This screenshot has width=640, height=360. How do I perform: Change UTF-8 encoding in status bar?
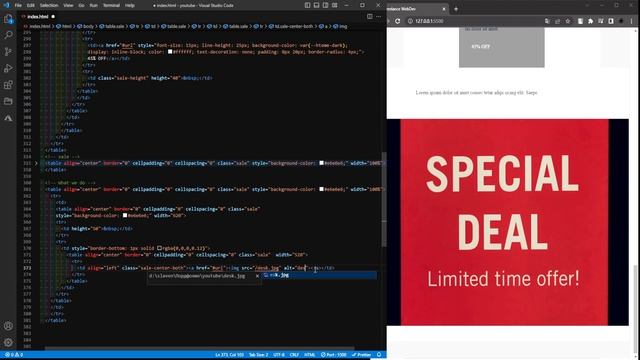(x=279, y=355)
